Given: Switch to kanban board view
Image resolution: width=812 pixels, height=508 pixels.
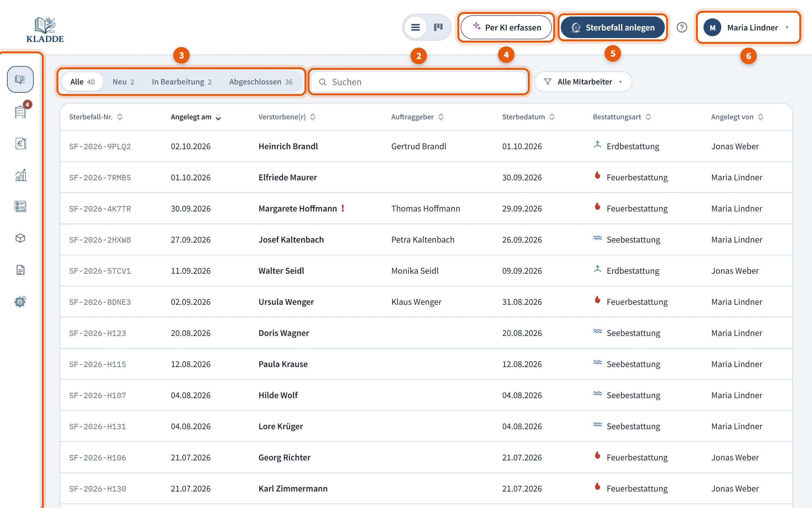Looking at the screenshot, I should click(438, 27).
